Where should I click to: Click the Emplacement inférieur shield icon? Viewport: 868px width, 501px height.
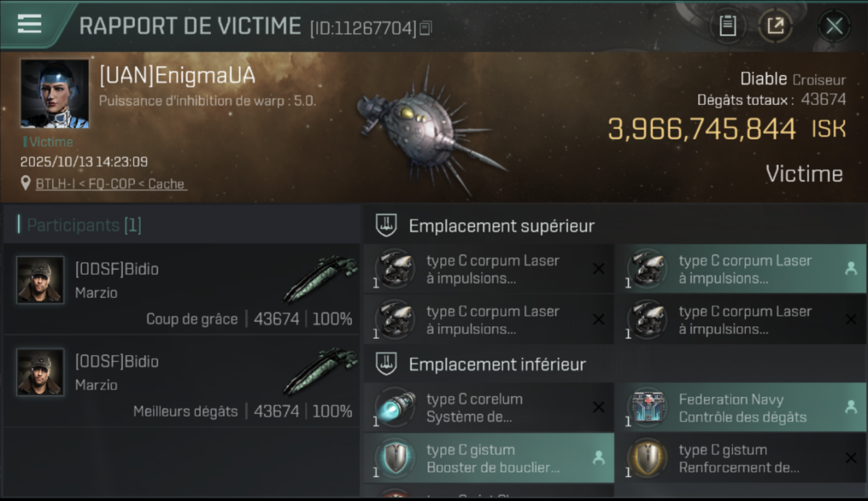point(387,364)
